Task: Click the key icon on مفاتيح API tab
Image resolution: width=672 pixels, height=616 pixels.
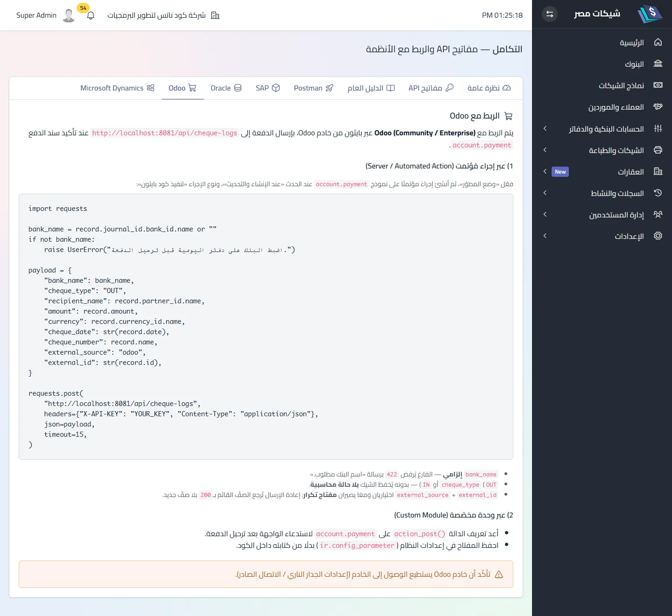Action: (449, 88)
